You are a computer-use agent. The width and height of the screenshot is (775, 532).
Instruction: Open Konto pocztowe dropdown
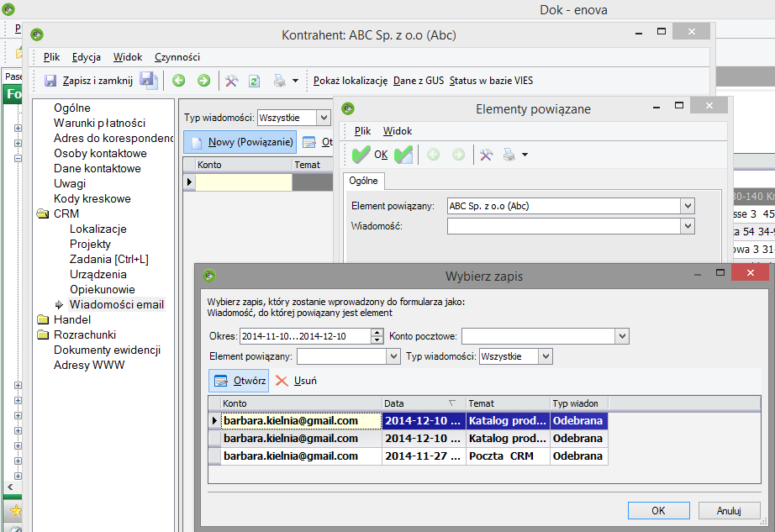coord(622,336)
